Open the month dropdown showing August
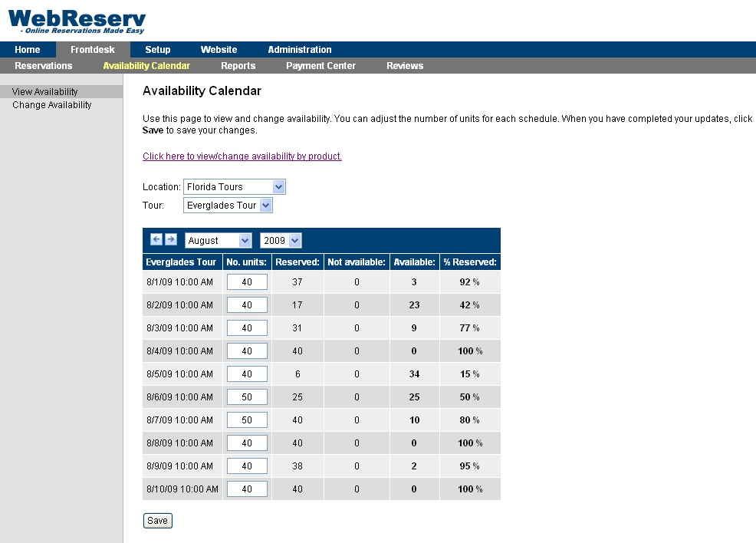Image resolution: width=756 pixels, height=543 pixels. [219, 241]
